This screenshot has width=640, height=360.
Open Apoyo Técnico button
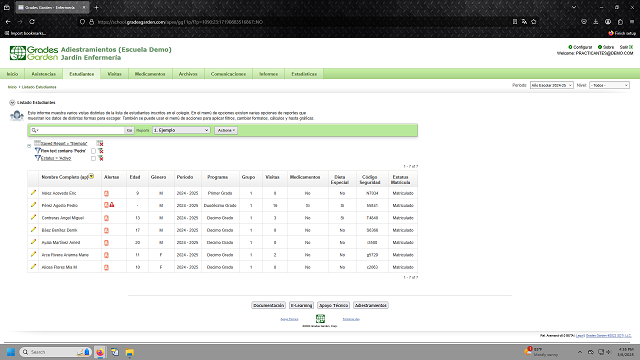[x=333, y=305]
